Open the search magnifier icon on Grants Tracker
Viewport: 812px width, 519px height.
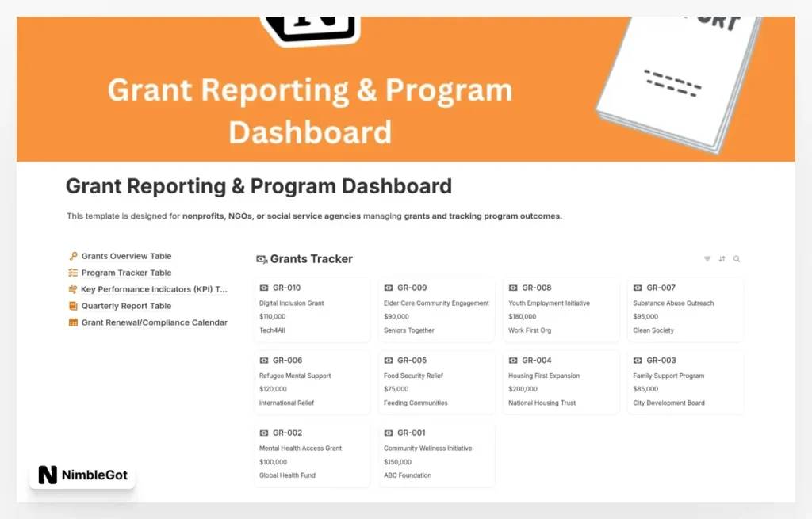click(737, 258)
